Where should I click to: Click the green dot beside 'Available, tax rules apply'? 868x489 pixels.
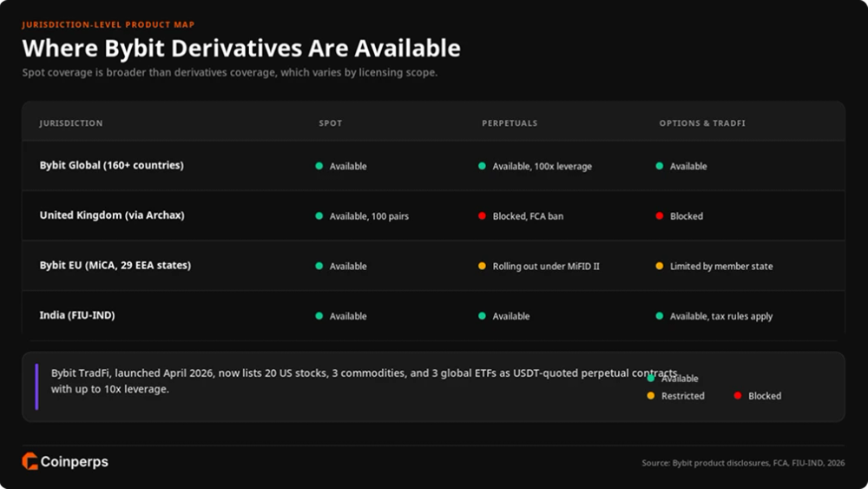pyautogui.click(x=660, y=315)
